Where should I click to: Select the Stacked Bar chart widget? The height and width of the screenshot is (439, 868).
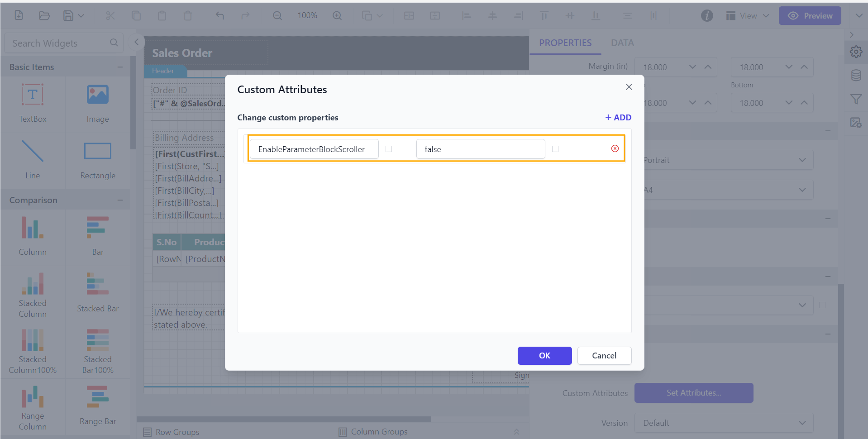click(x=97, y=294)
